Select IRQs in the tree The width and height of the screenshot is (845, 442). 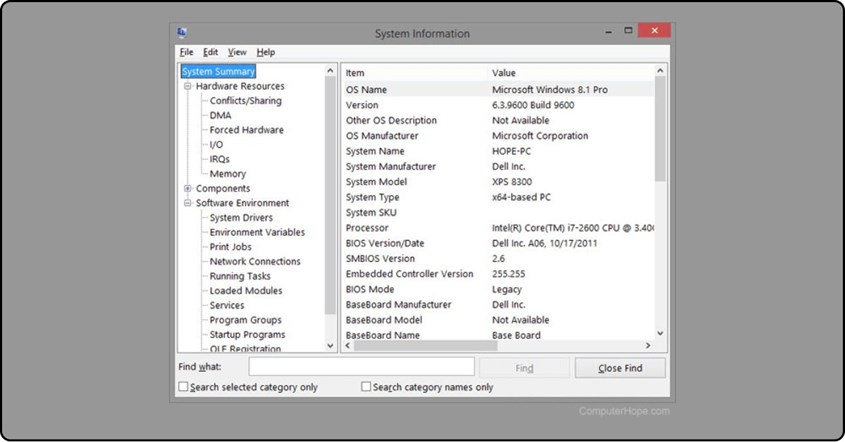tap(219, 159)
